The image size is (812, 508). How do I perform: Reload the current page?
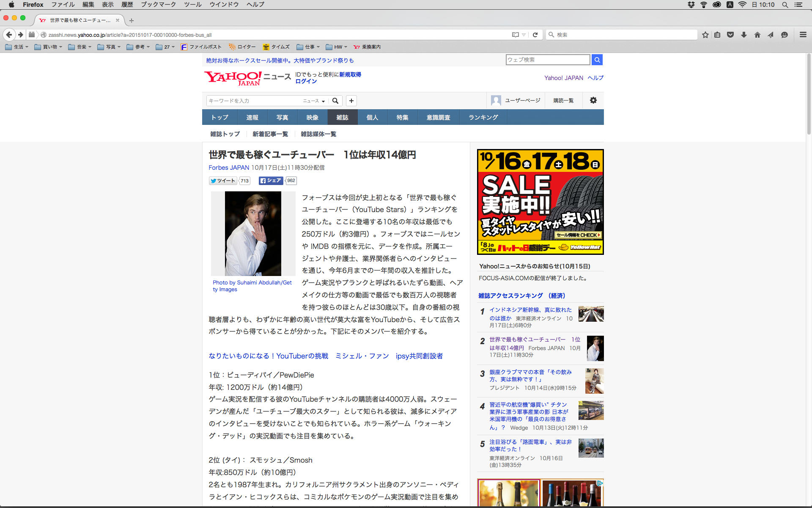[x=535, y=35]
